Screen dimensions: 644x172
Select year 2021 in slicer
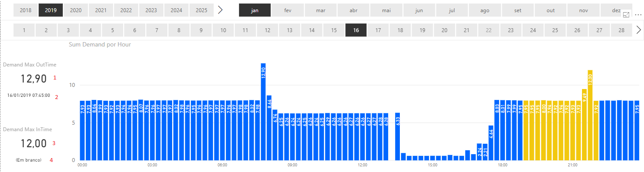(101, 10)
